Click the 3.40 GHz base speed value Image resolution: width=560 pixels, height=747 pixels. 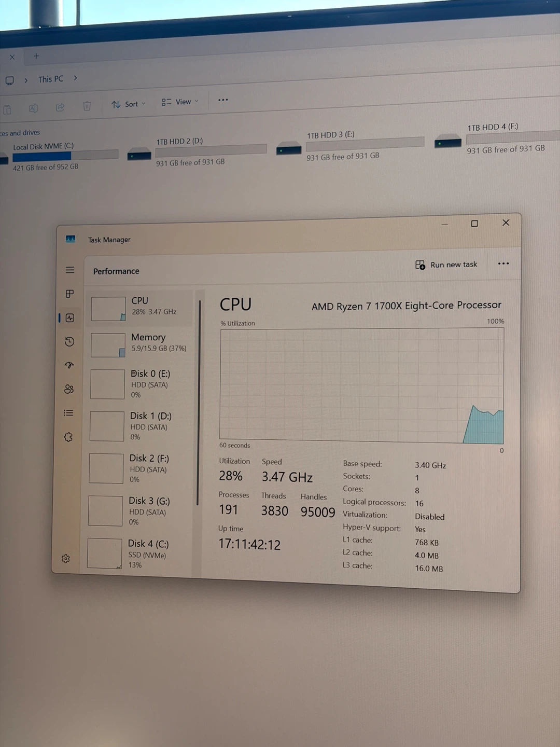[x=430, y=465]
